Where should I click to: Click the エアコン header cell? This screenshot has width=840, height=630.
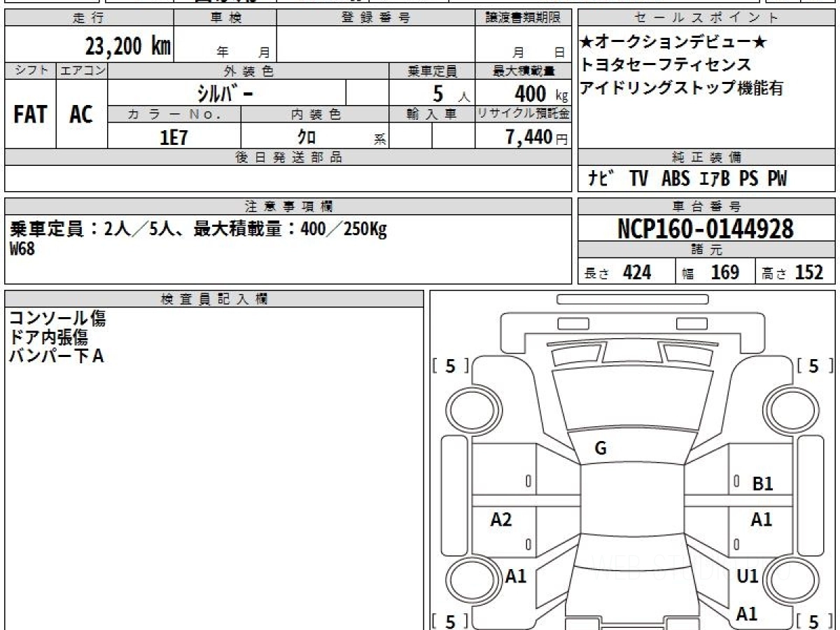[82, 71]
